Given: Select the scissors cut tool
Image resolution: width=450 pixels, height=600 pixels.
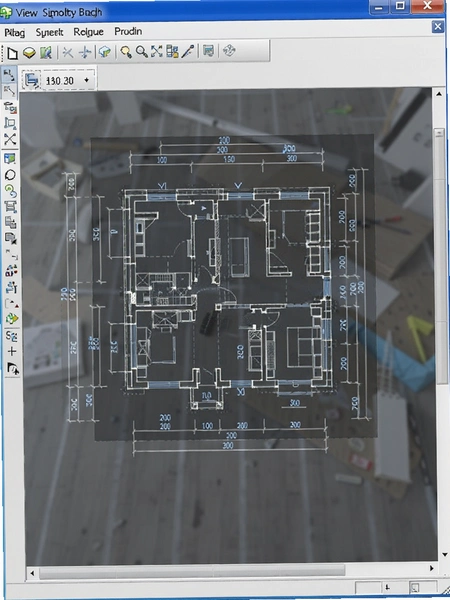Looking at the screenshot, I should 68,52.
